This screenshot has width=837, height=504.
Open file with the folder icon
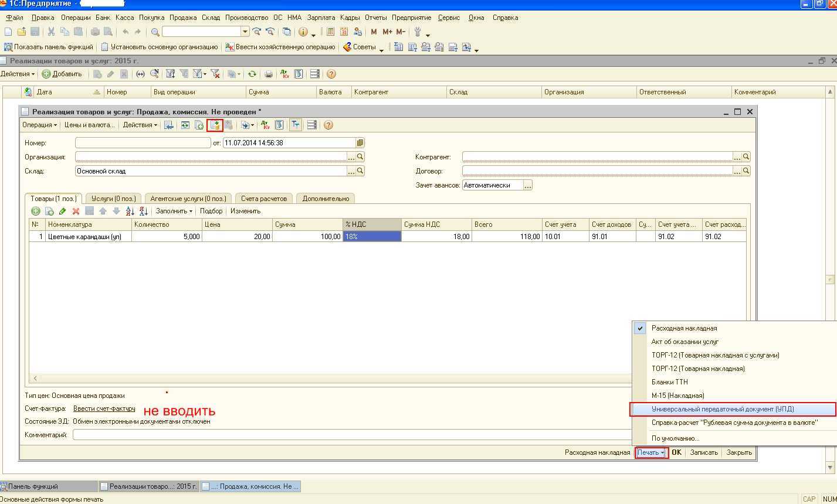(22, 32)
